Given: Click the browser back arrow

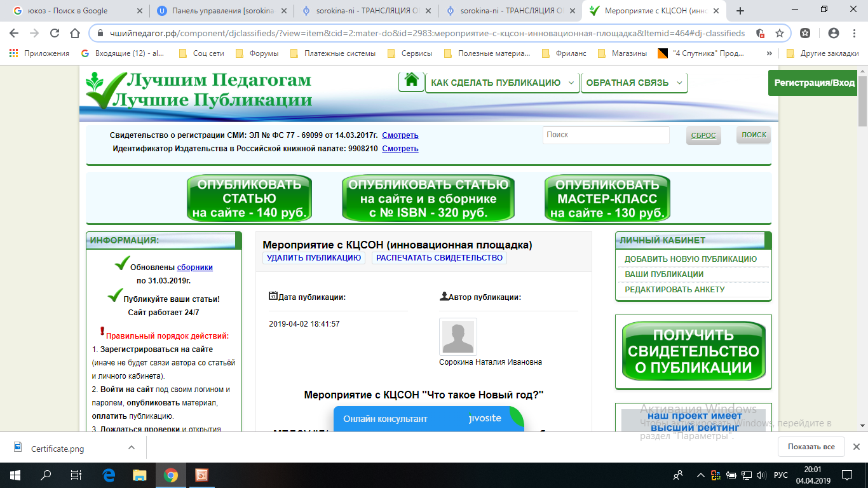Looking at the screenshot, I should (x=14, y=33).
